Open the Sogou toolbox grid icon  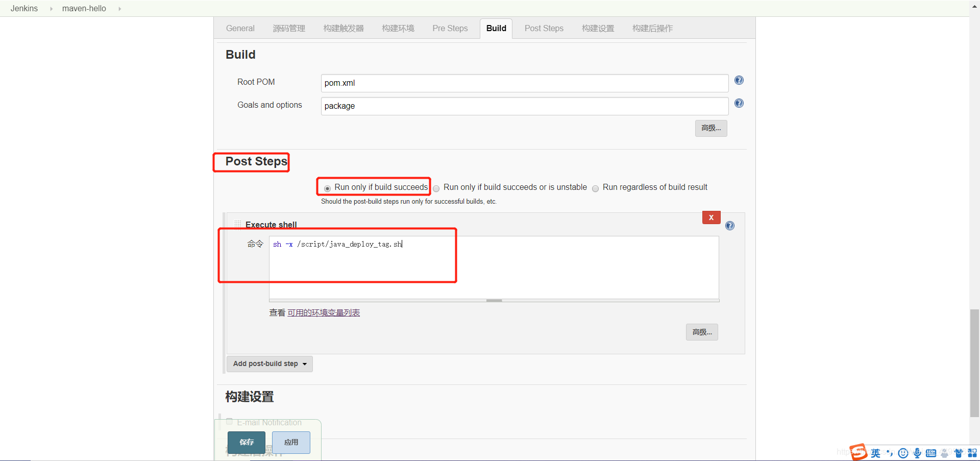pos(972,453)
